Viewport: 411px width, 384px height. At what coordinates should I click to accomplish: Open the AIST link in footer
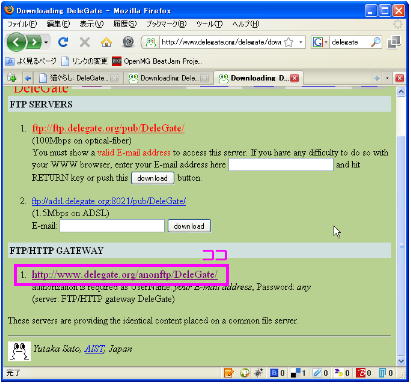click(95, 349)
